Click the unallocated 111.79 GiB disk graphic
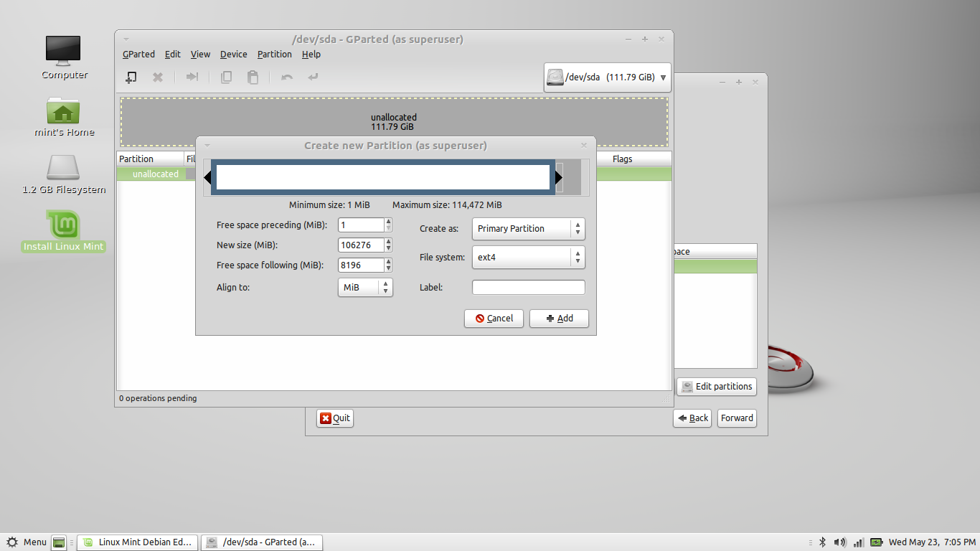 coord(394,122)
